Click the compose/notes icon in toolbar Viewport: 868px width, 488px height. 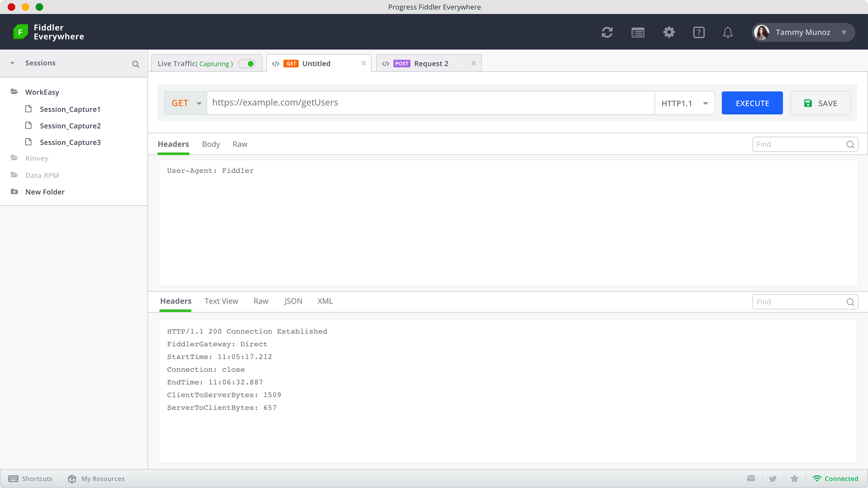[638, 32]
